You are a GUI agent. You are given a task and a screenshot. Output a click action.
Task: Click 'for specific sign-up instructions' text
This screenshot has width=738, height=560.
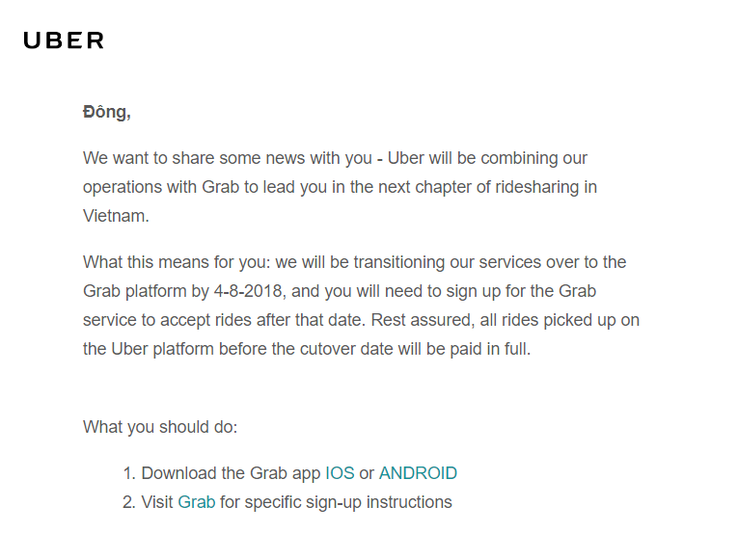[336, 502]
